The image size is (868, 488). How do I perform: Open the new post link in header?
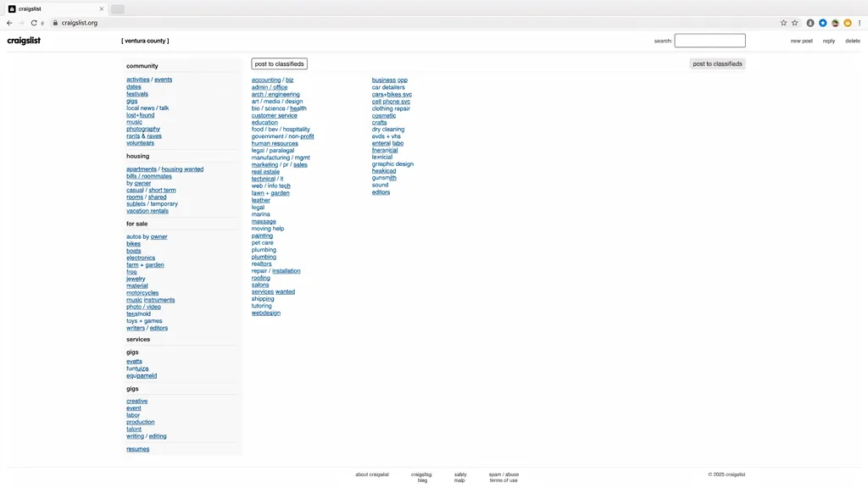pyautogui.click(x=801, y=41)
